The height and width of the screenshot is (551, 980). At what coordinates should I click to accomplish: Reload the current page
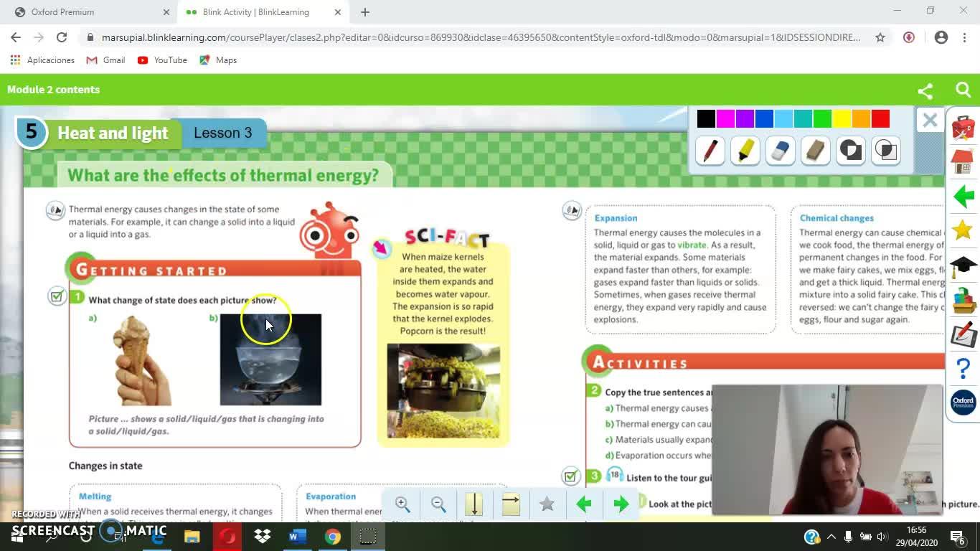tap(62, 37)
